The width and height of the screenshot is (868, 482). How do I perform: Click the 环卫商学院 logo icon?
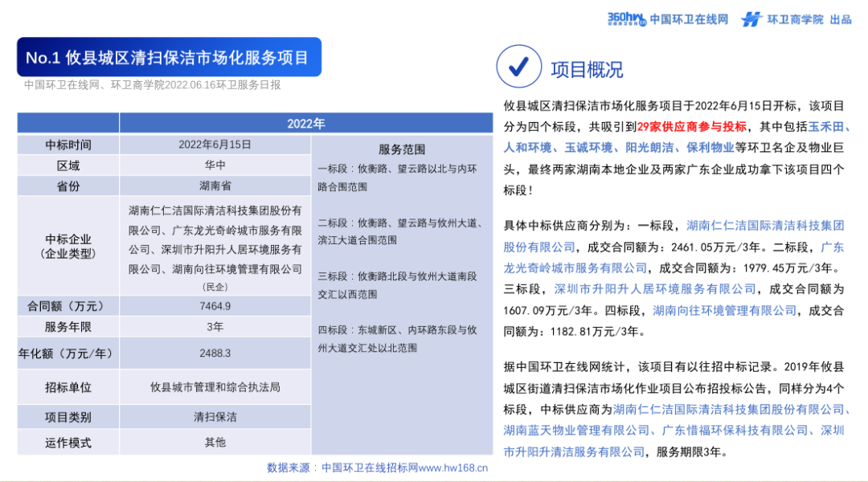[x=751, y=19]
